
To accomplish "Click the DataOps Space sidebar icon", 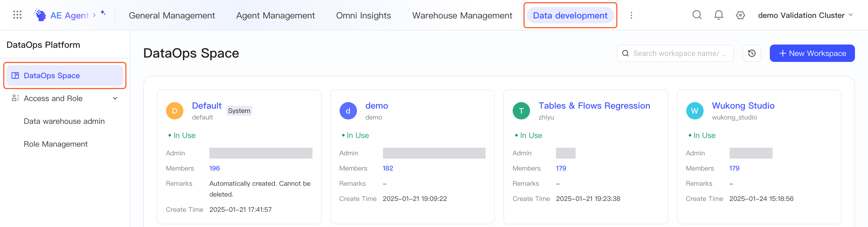I will [15, 75].
